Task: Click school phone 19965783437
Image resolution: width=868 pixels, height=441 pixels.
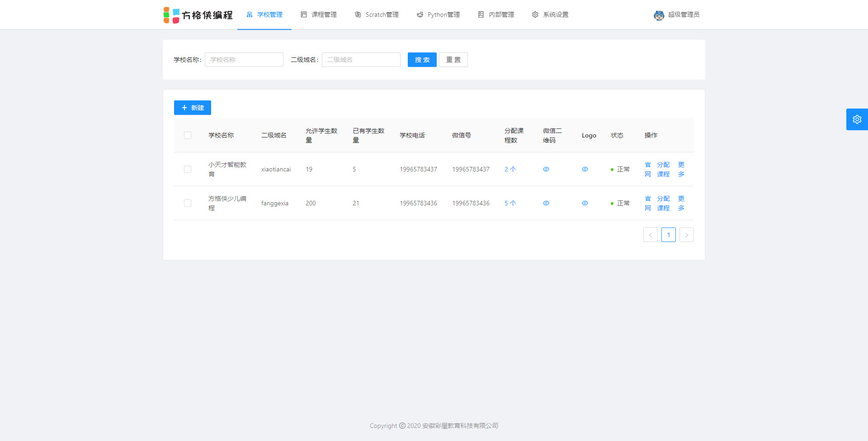Action: [x=418, y=169]
